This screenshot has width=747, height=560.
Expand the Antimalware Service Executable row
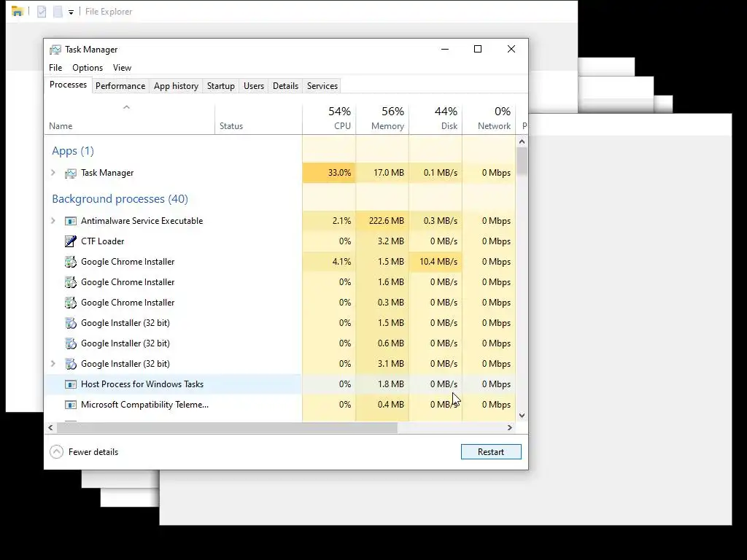53,221
